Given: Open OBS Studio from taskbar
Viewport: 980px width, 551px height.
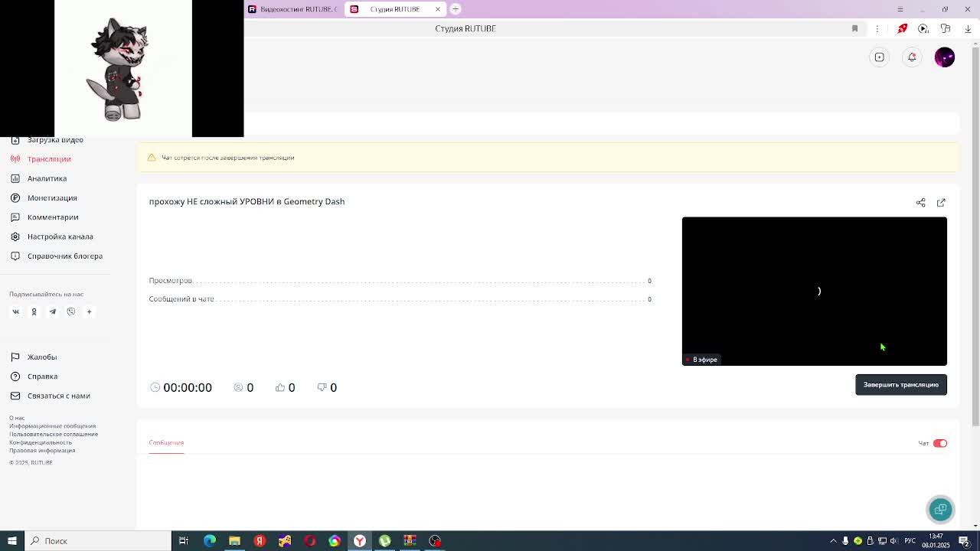Looking at the screenshot, I should [x=435, y=541].
